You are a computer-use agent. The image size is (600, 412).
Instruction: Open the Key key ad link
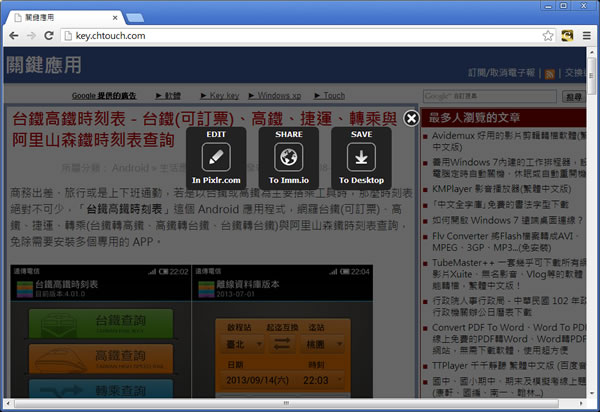pos(220,96)
